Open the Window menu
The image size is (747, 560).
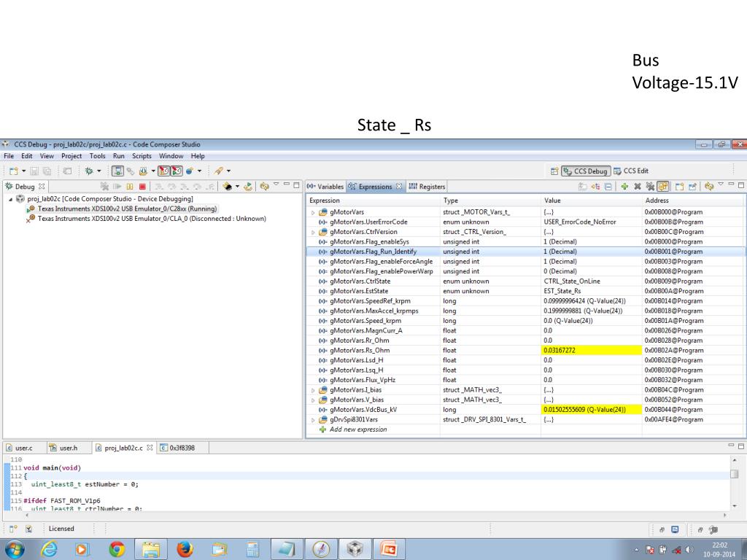tap(171, 156)
